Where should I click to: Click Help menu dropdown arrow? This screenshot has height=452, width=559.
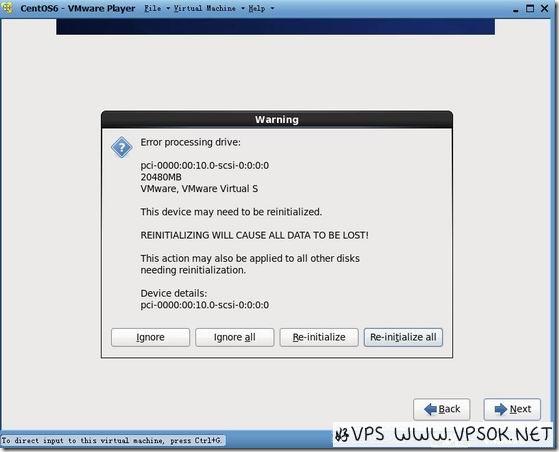[x=272, y=8]
